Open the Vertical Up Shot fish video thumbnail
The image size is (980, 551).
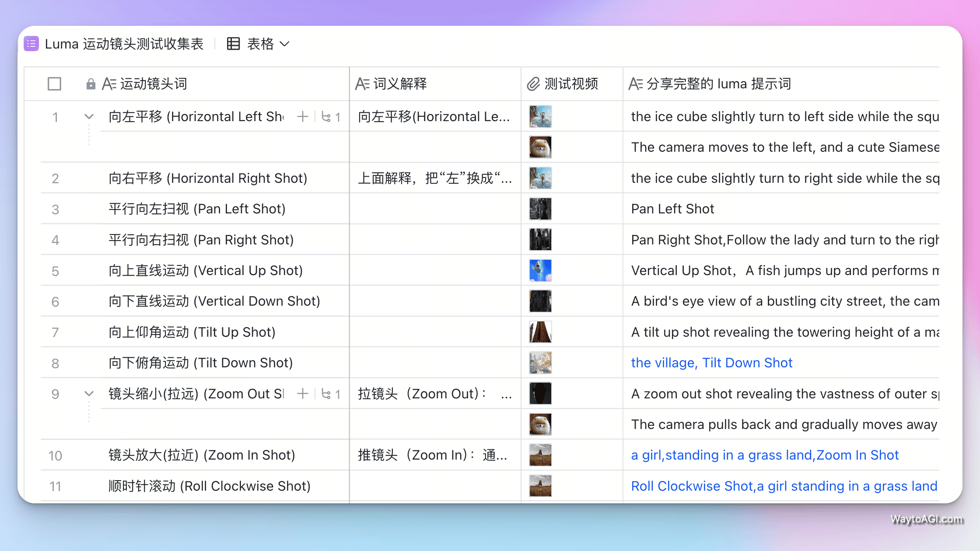540,271
